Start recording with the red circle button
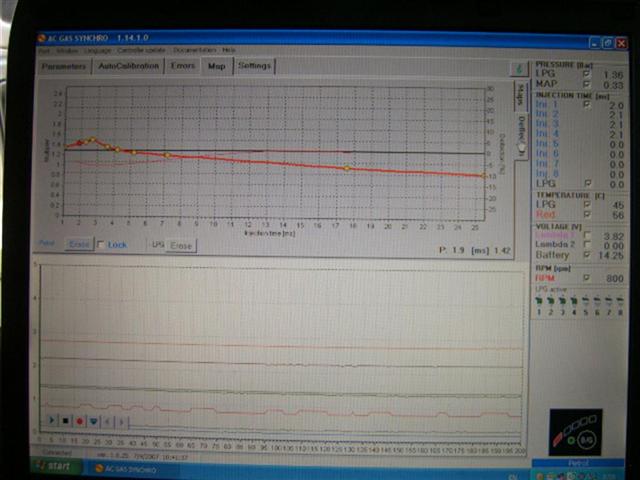 coord(80,421)
